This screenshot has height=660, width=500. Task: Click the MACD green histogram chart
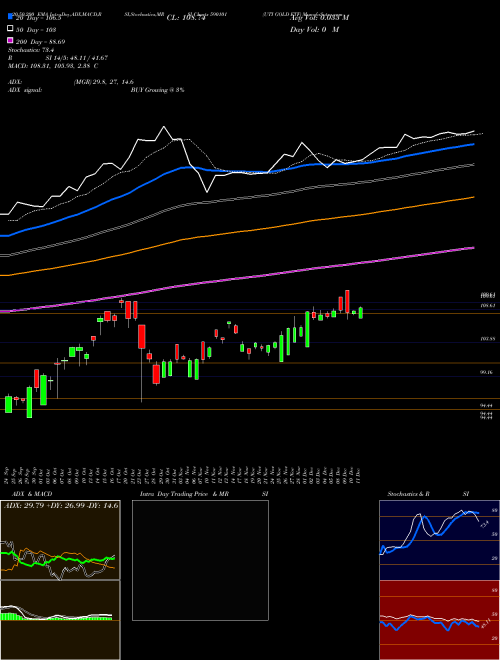[x=60, y=620]
